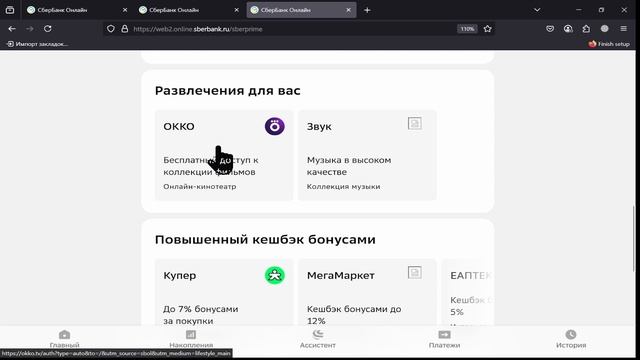
Task: Click Кешбэк бонусами до 12% text
Action: coord(354,315)
